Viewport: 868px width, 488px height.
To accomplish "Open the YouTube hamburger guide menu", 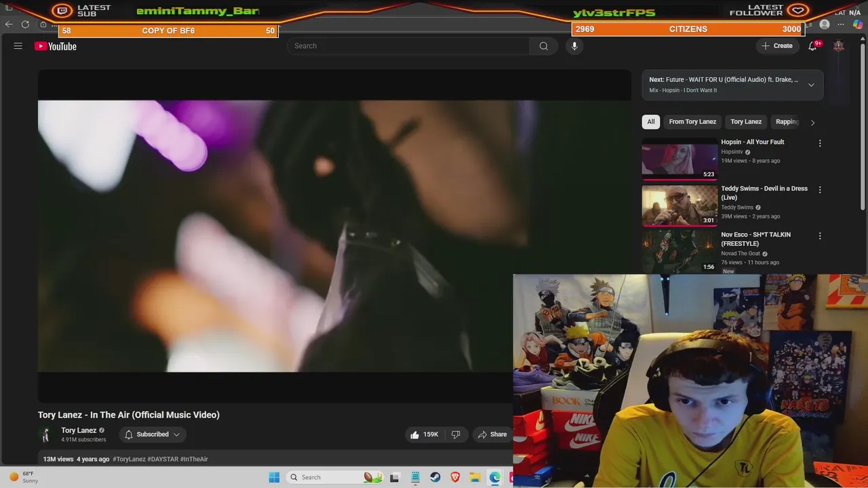I will coord(18,46).
